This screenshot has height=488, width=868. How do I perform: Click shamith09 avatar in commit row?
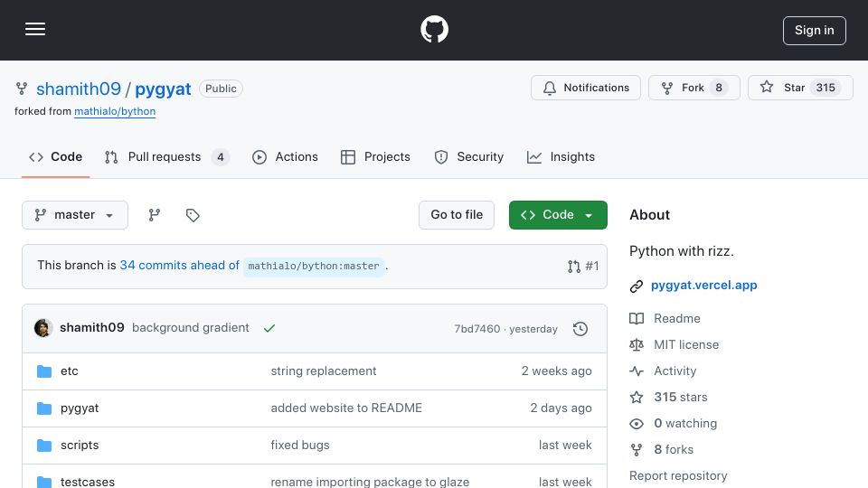point(43,328)
